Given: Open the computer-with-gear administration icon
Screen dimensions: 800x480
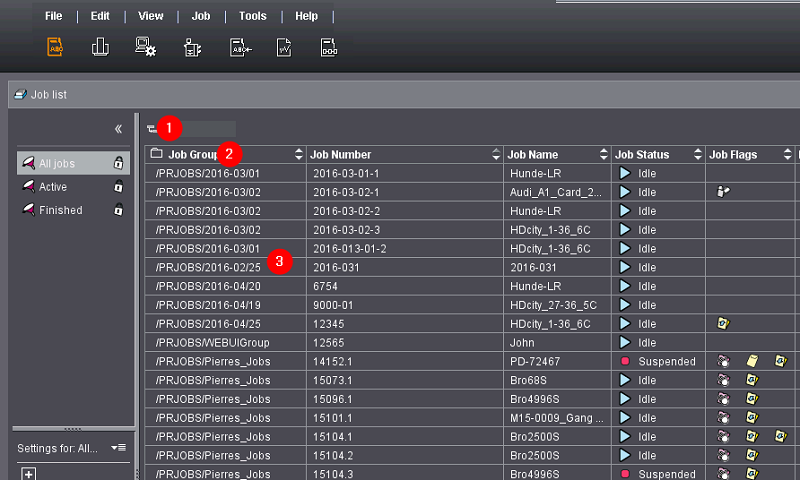Looking at the screenshot, I should point(146,47).
